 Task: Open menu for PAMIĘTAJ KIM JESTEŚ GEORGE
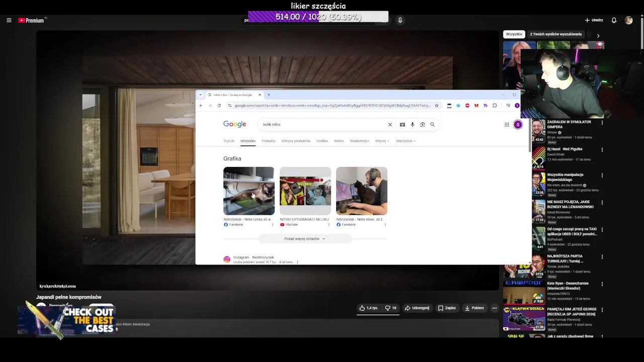pyautogui.click(x=602, y=310)
